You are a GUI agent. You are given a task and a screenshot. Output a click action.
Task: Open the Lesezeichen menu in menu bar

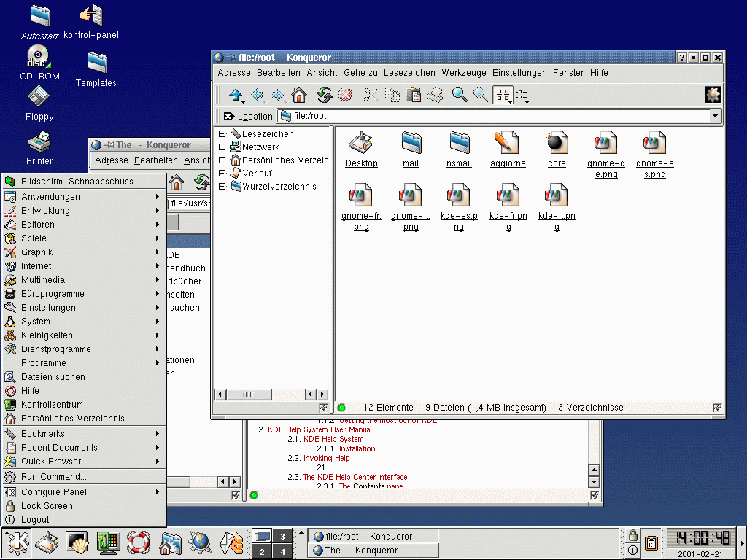point(409,73)
